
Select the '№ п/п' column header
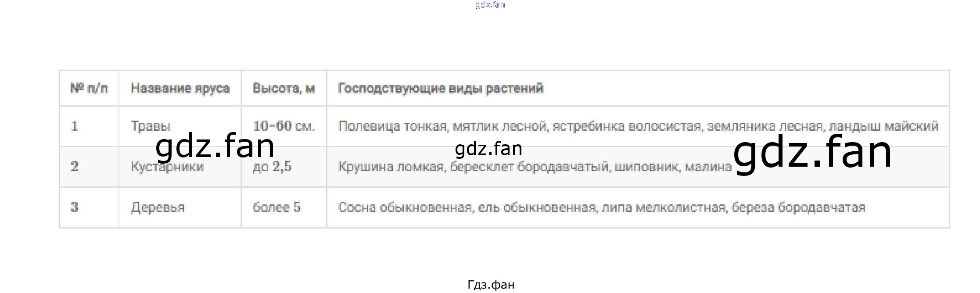point(89,88)
